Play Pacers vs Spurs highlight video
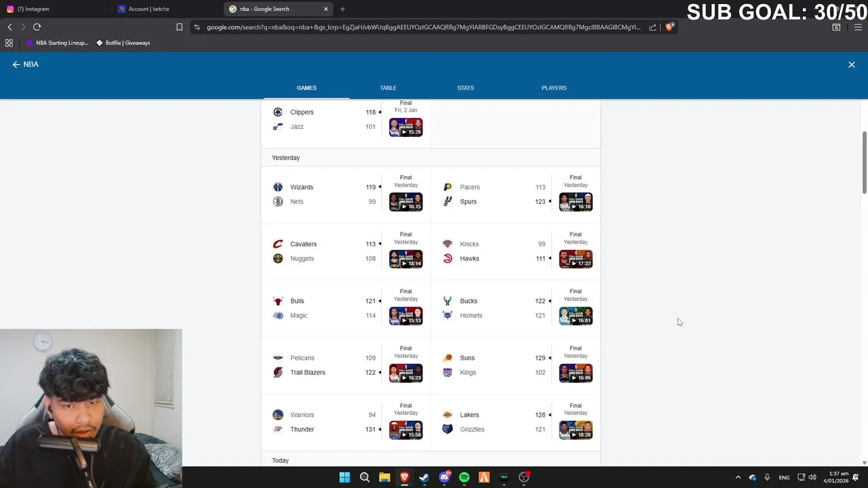868x488 pixels. pyautogui.click(x=576, y=201)
